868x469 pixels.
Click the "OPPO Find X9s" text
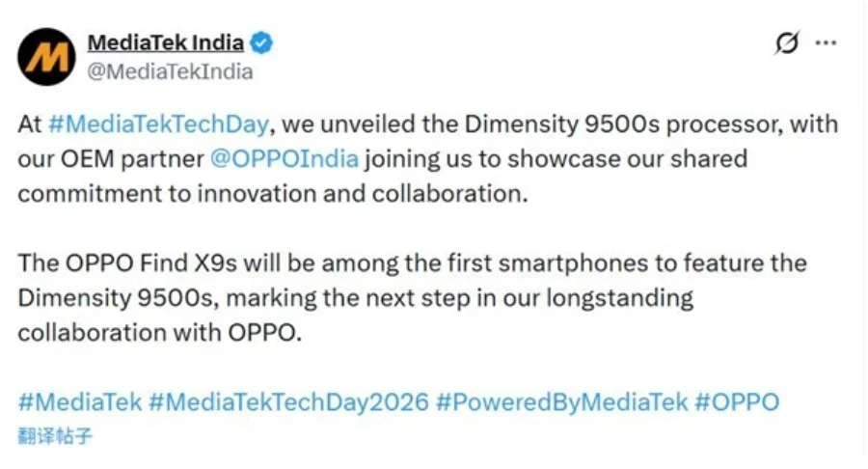tap(130, 263)
